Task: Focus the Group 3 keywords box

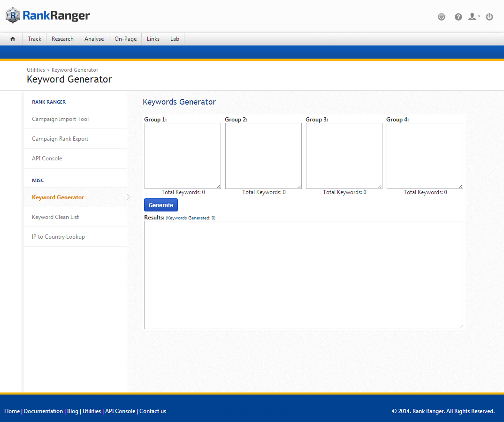Action: click(x=344, y=156)
